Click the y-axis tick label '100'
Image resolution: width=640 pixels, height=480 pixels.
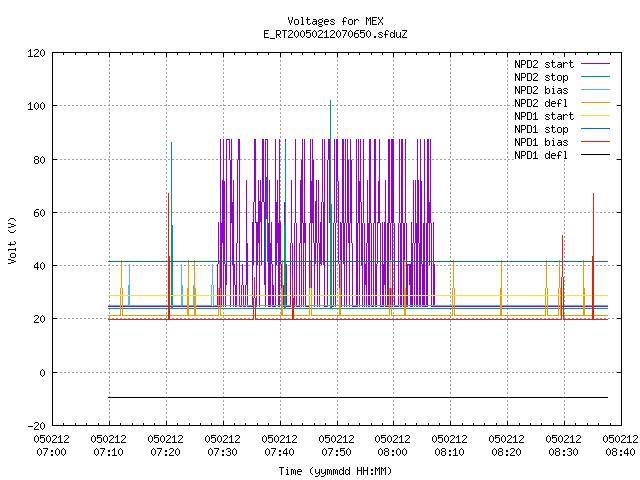point(36,107)
